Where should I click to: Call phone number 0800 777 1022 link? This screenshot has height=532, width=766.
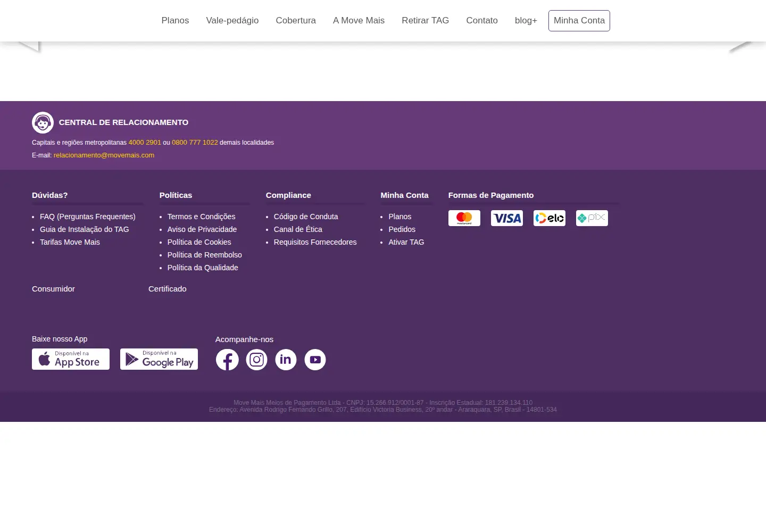coord(195,143)
